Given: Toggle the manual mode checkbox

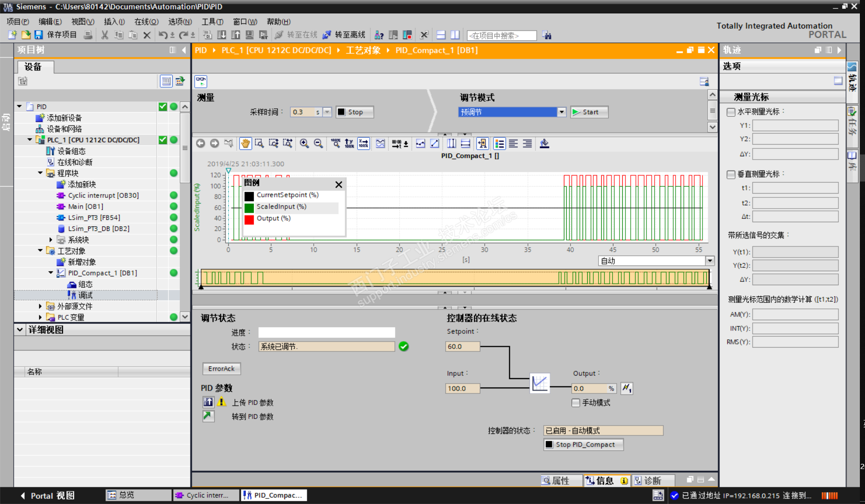Looking at the screenshot, I should tap(576, 403).
